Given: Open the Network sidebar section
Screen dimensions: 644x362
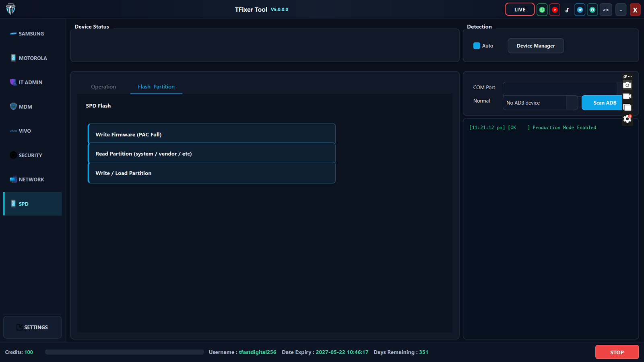Looking at the screenshot, I should click(33, 179).
